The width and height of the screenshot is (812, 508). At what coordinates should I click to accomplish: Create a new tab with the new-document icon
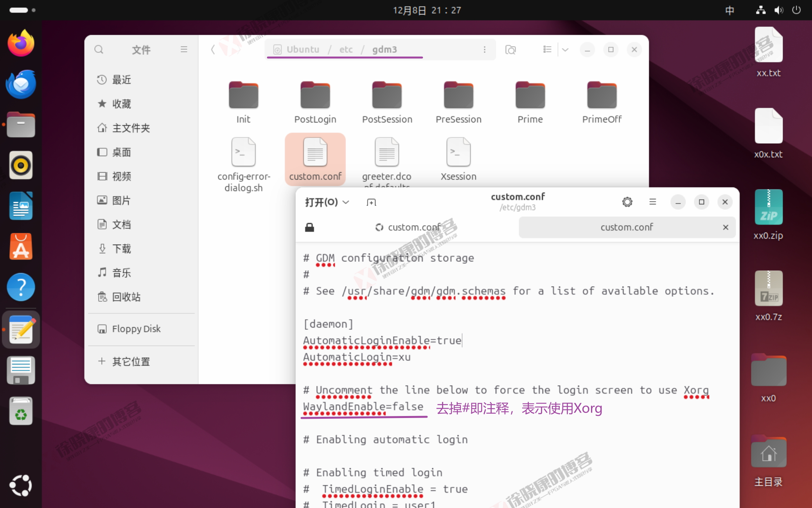371,202
